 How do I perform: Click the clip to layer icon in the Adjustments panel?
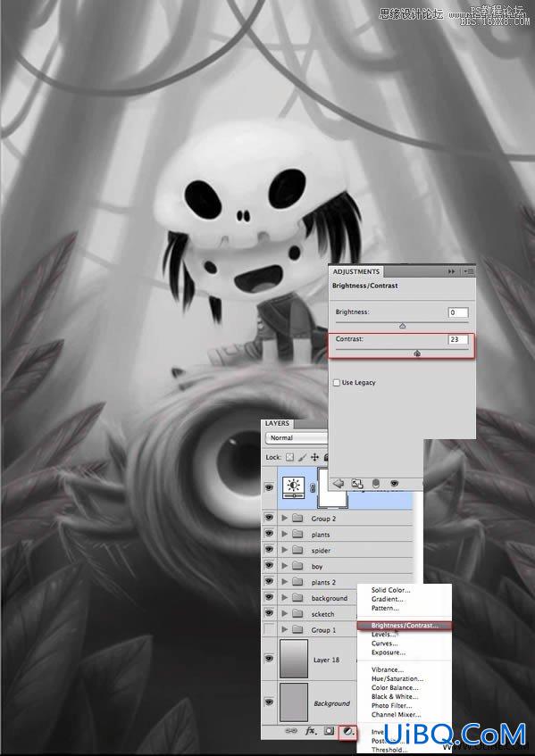click(376, 483)
